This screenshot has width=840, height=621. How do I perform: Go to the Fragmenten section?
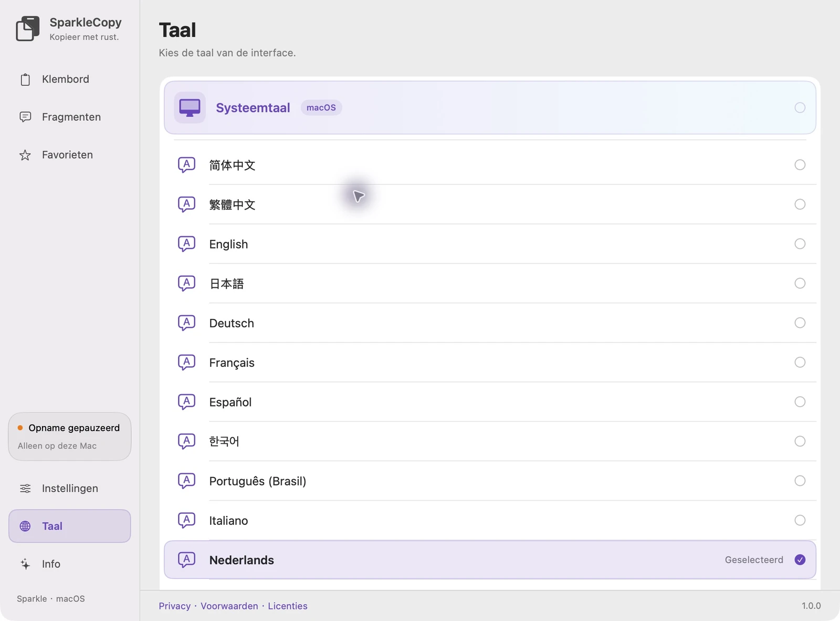(70, 117)
